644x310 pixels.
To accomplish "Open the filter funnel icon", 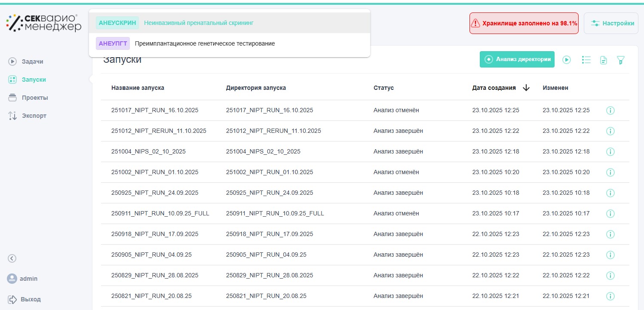I will 621,60.
